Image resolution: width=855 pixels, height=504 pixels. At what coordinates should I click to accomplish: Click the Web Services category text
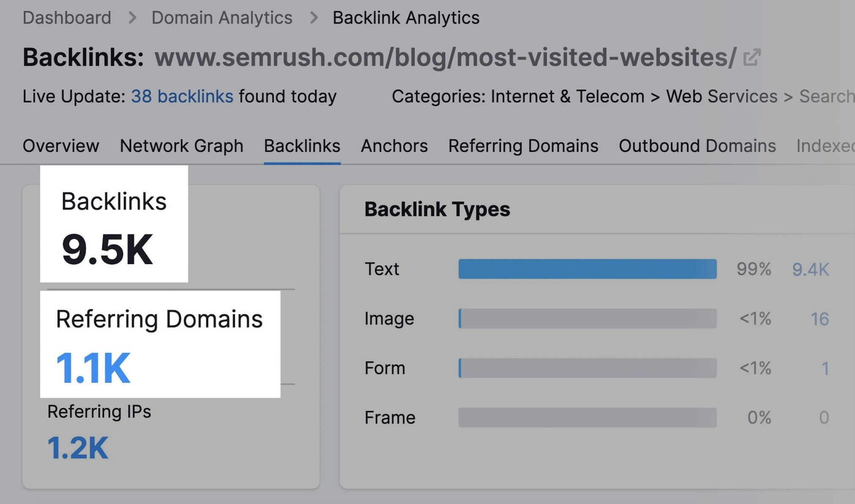(x=722, y=96)
